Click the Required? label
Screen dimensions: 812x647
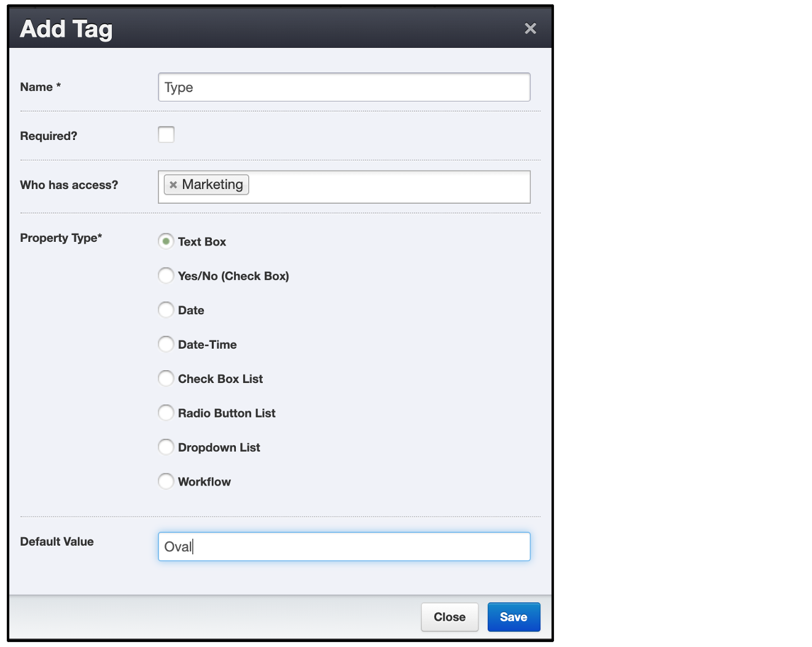point(49,136)
